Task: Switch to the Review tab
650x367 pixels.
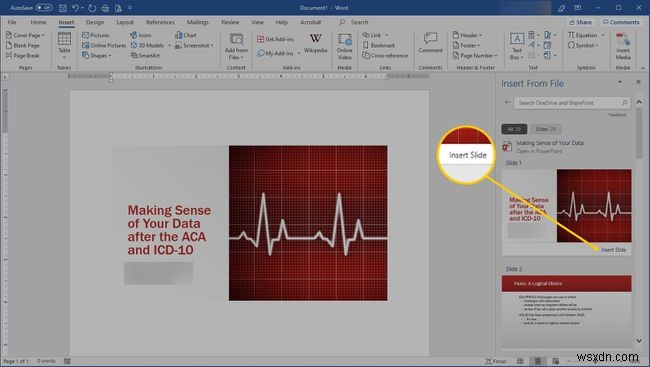Action: click(230, 22)
